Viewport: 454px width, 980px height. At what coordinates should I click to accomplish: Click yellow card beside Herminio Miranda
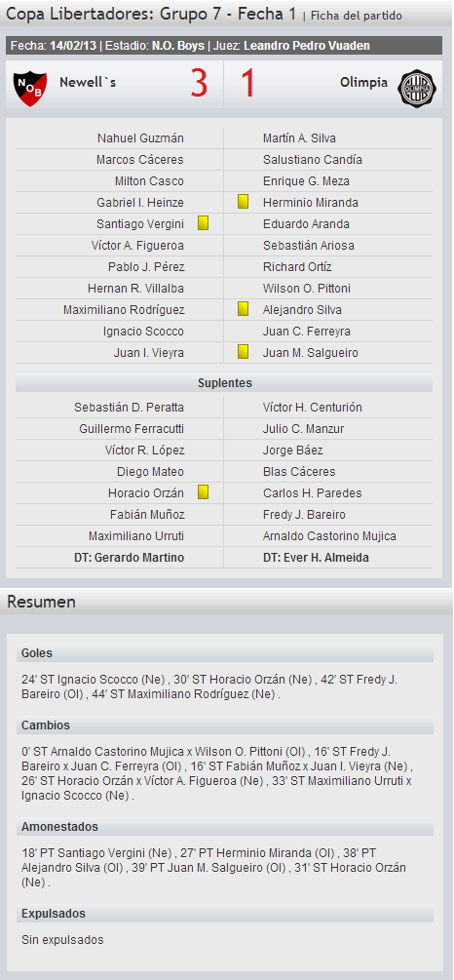pos(244,202)
